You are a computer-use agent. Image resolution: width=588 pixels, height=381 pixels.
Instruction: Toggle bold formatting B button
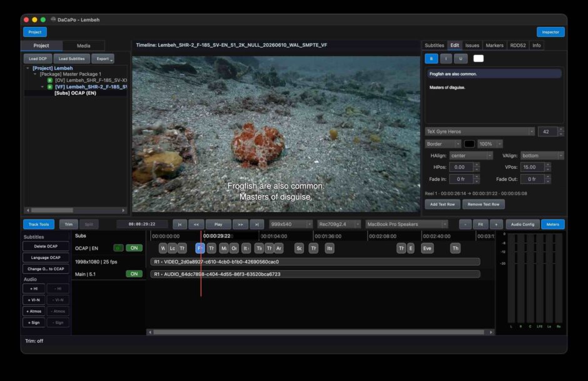pos(431,59)
